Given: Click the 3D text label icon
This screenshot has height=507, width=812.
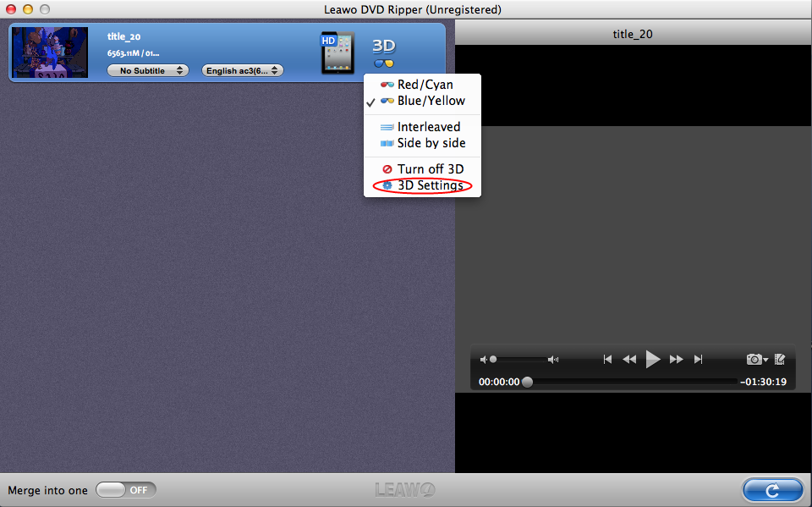Looking at the screenshot, I should tap(384, 47).
